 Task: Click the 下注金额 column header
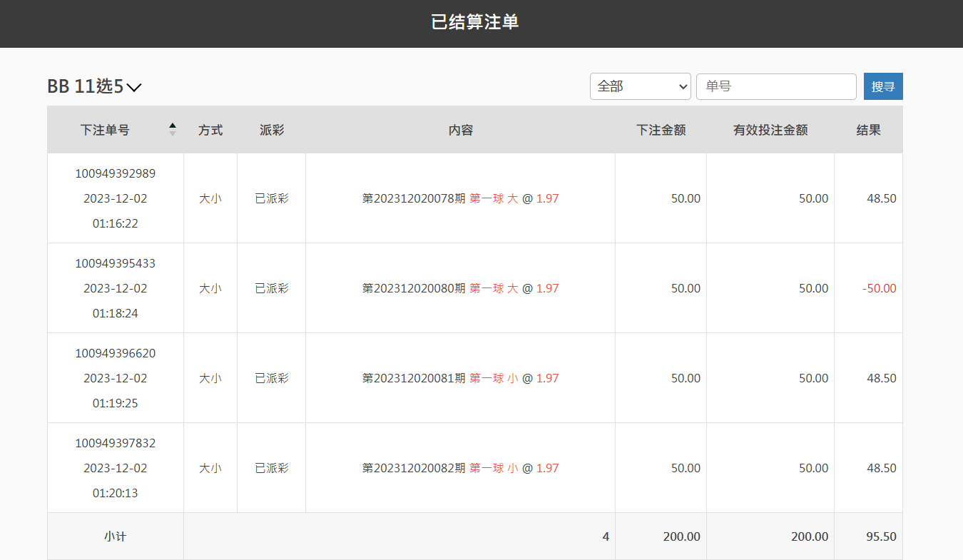[661, 130]
